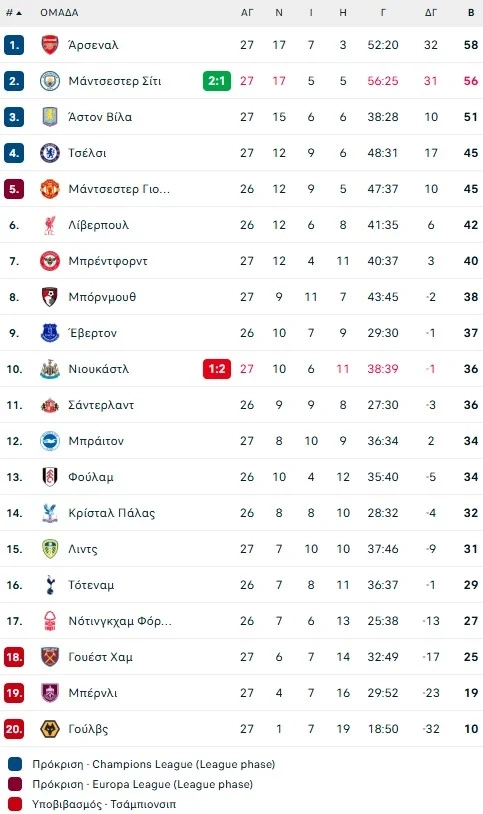
Task: Open the Μπρέντφορντ team name link
Action: tap(108, 261)
